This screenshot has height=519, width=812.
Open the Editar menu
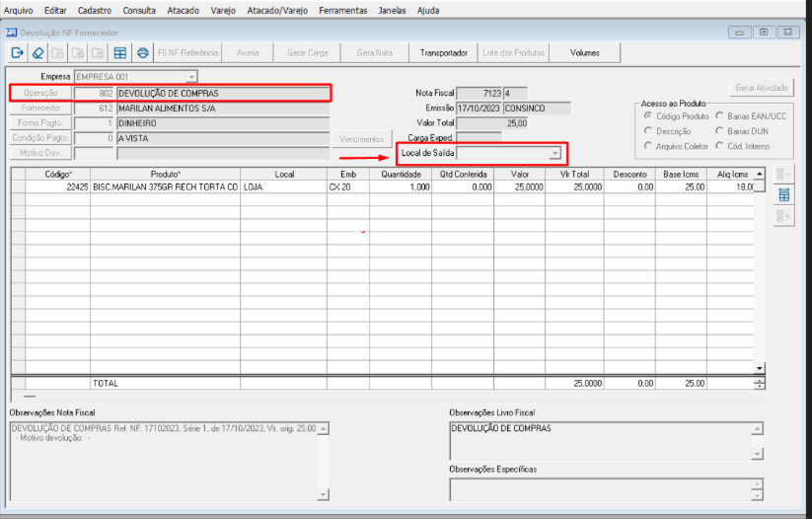pyautogui.click(x=55, y=10)
